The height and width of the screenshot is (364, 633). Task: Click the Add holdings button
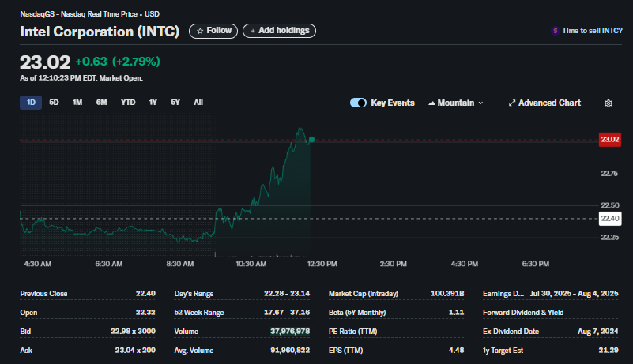click(280, 31)
